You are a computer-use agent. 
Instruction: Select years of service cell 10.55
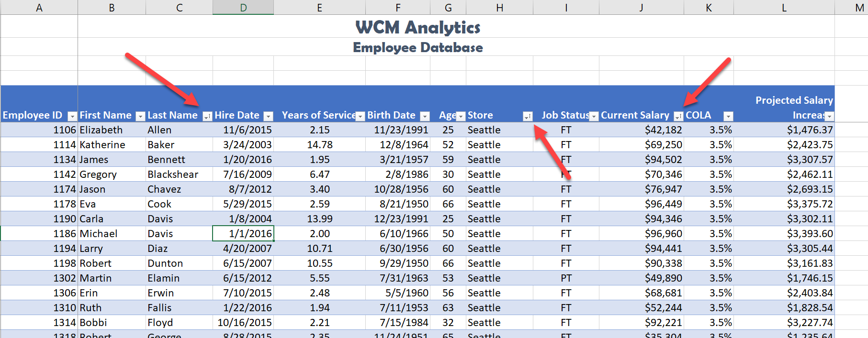click(319, 263)
